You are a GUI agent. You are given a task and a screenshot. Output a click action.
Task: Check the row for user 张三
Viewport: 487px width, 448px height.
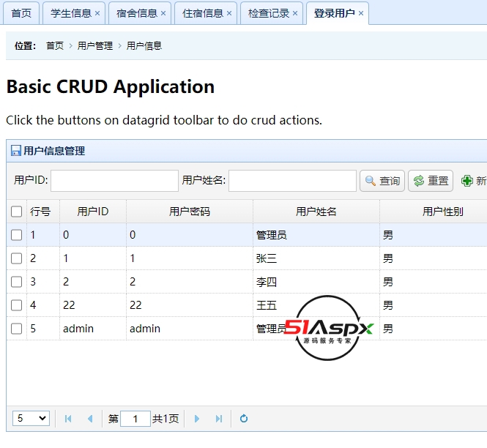pyautogui.click(x=17, y=258)
